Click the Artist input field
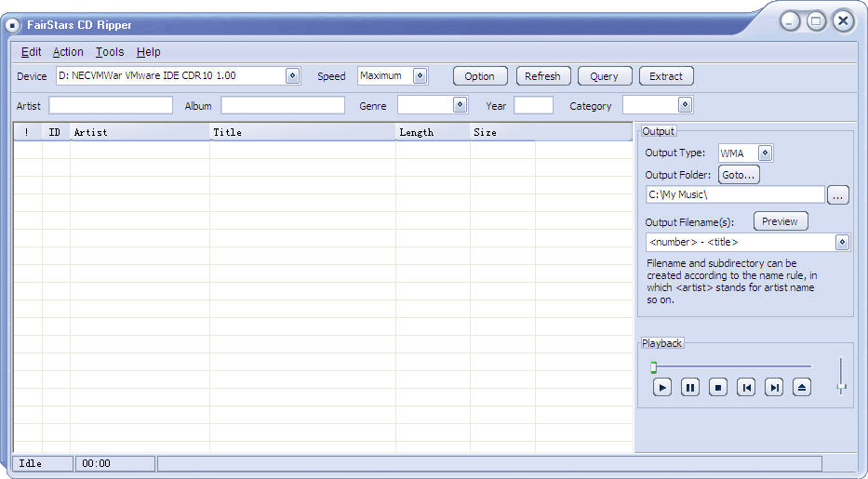Viewport: 868px width, 479px height. (111, 106)
